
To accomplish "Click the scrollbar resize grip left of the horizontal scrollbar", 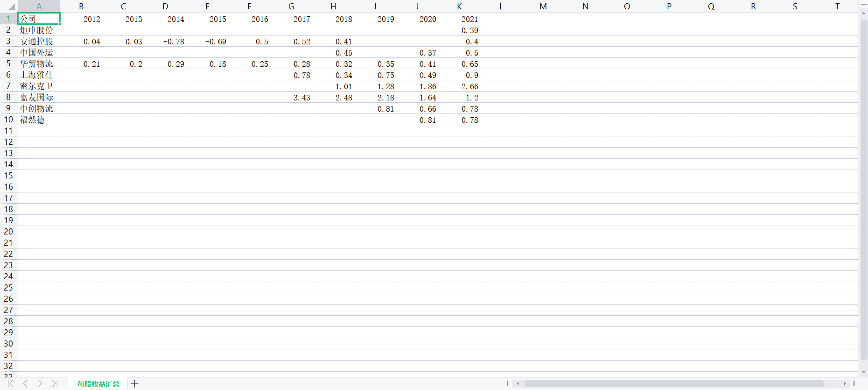I will tap(508, 383).
